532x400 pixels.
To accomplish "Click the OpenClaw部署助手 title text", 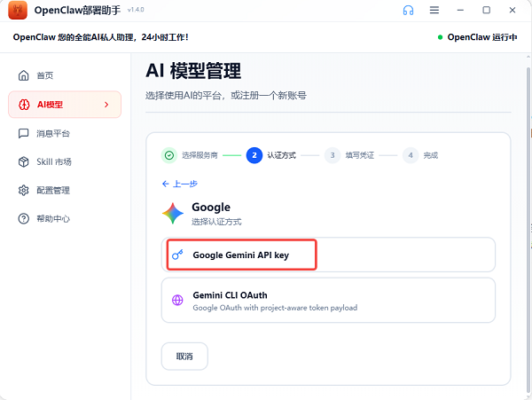I will pos(77,10).
